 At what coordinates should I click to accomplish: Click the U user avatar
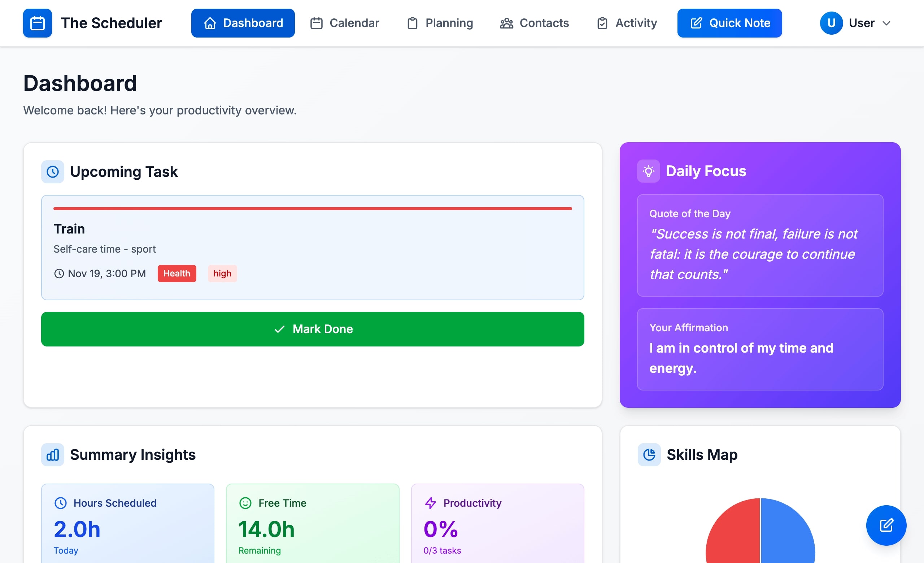tap(831, 23)
